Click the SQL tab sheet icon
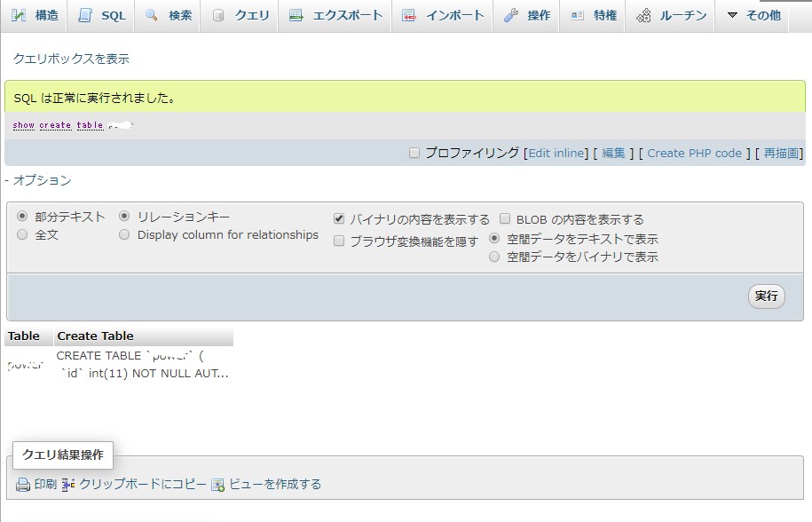The height and width of the screenshot is (522, 812). pos(84,16)
